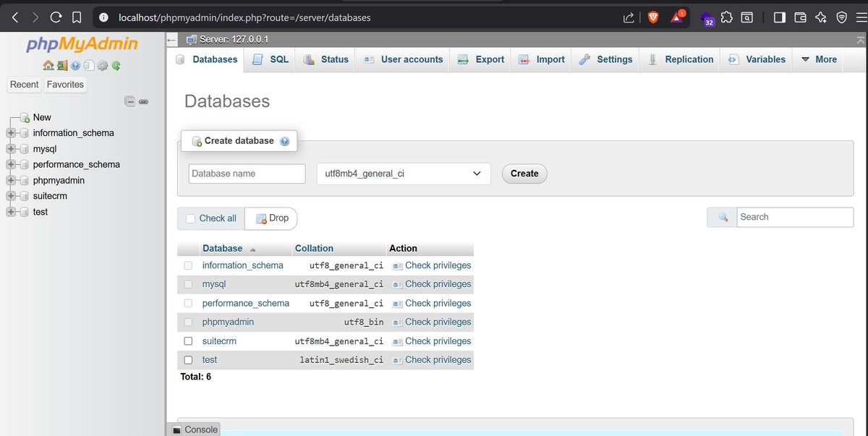Open the Console bar at bottom
The width and height of the screenshot is (868, 436).
(x=194, y=429)
